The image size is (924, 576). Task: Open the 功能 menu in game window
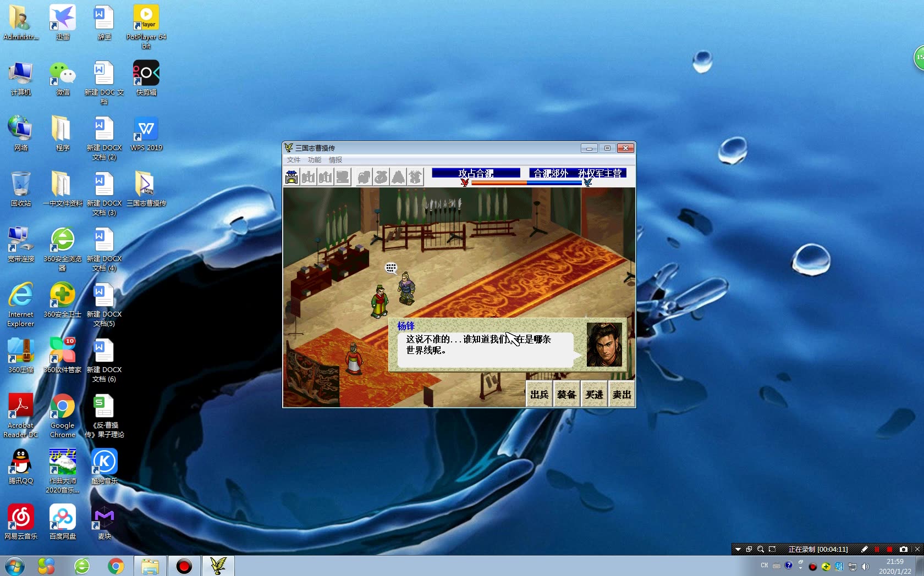click(315, 160)
